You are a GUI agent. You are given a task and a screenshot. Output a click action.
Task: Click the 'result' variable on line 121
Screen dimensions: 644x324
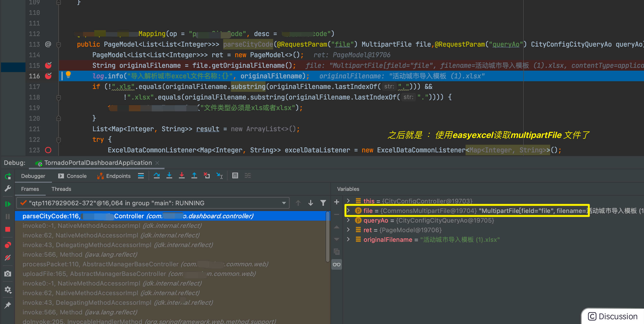tap(208, 129)
